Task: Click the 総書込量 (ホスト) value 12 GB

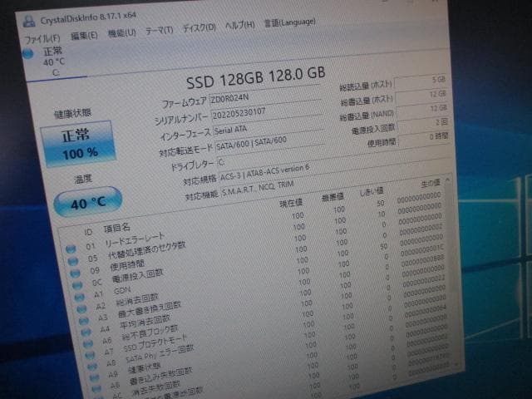Action: pyautogui.click(x=421, y=96)
